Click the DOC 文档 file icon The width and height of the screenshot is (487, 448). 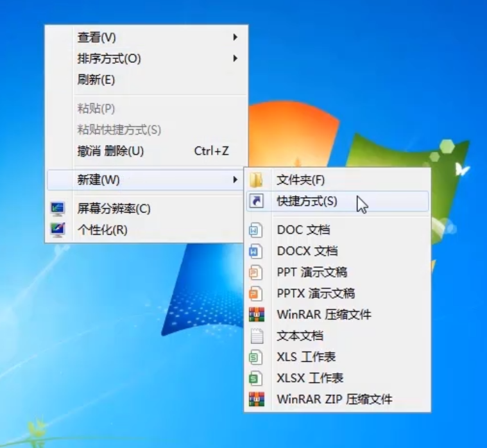tap(256, 230)
